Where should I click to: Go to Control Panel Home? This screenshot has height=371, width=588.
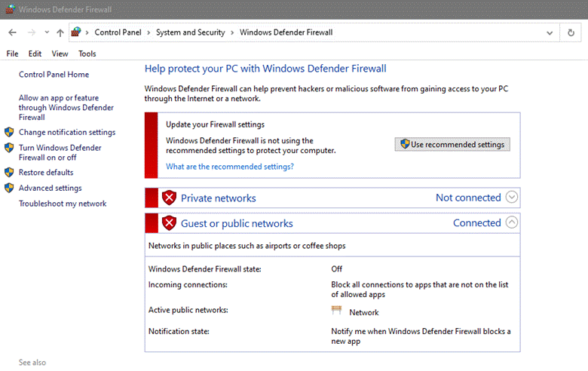[54, 74]
